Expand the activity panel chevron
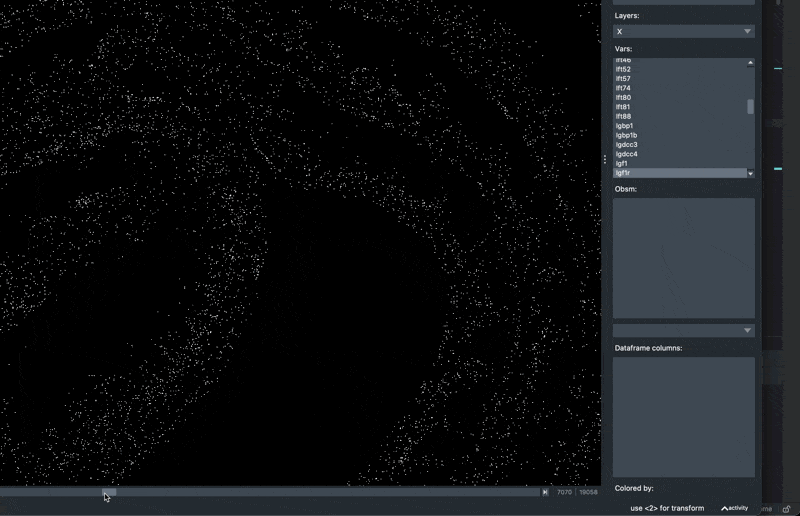800x516 pixels. (724, 508)
